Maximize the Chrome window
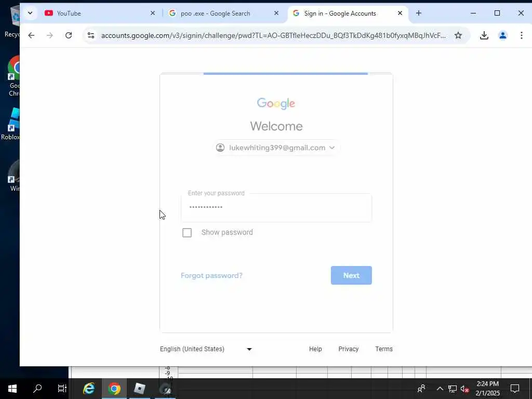This screenshot has height=399, width=532. (x=497, y=13)
